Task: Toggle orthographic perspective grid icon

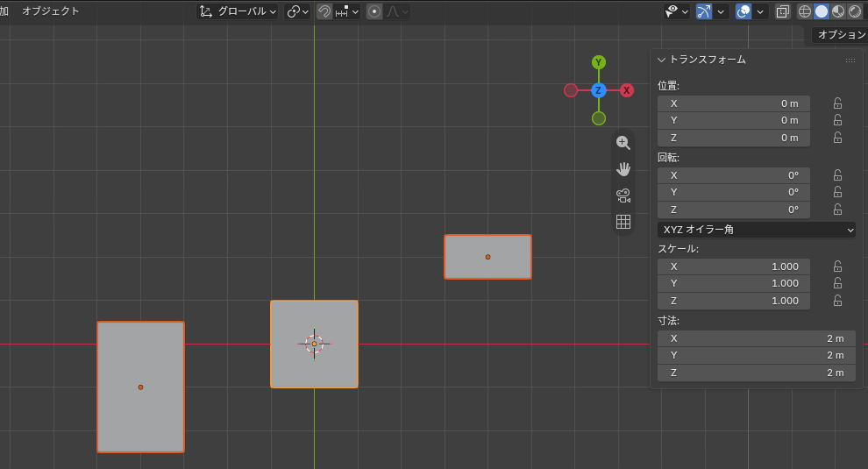Action: coord(623,222)
